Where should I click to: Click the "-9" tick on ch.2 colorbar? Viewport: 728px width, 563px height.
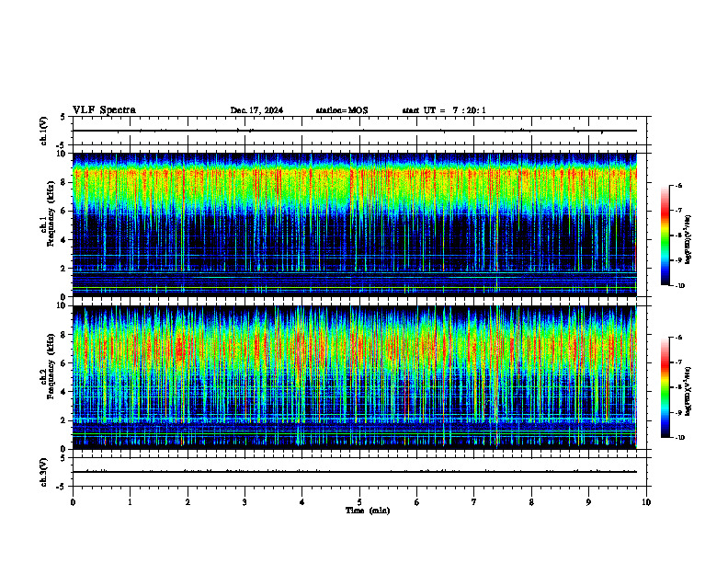(678, 412)
